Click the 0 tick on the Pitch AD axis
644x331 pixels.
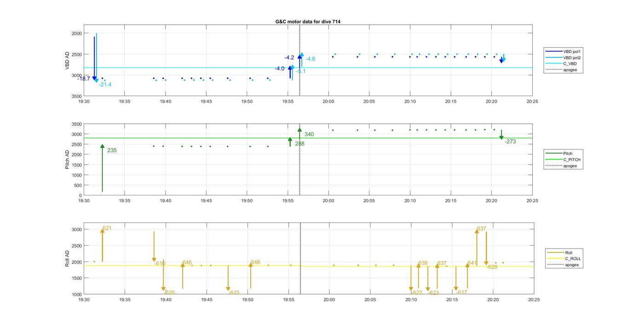(x=80, y=196)
